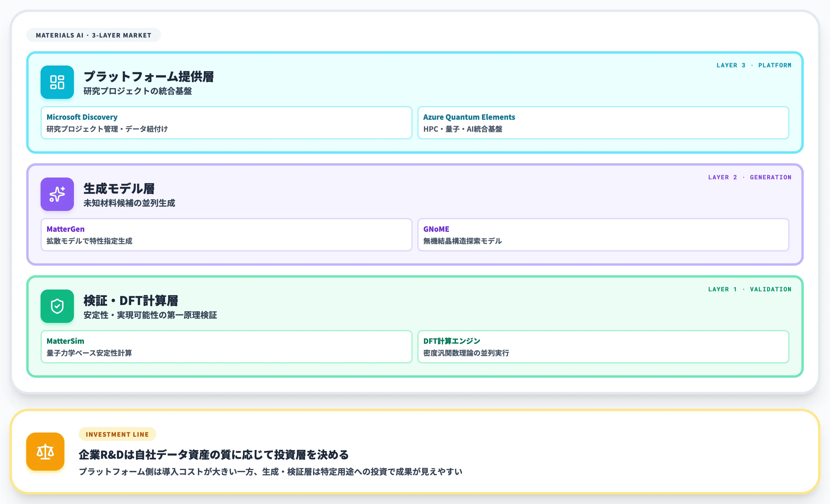The image size is (830, 504).
Task: Click the プラットフォーム提供層 heading
Action: point(148,77)
